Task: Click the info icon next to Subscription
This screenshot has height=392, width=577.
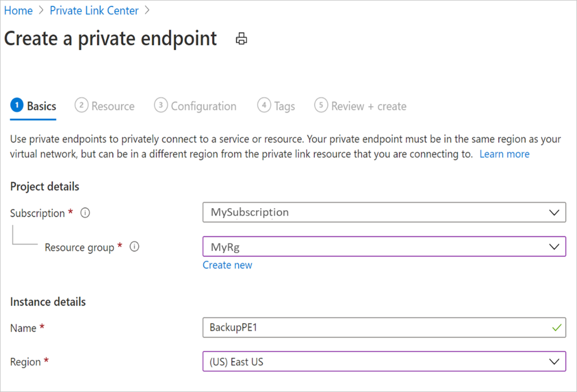Action: 85,213
